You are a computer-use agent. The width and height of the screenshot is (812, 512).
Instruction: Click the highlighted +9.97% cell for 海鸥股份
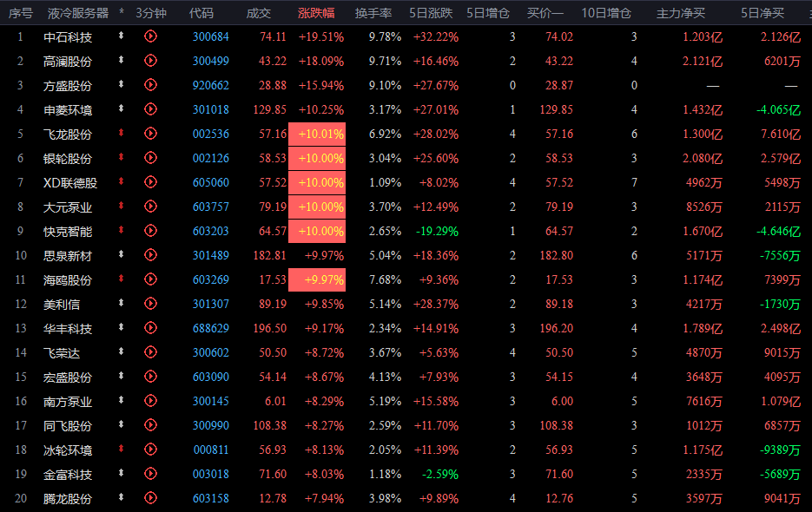317,280
